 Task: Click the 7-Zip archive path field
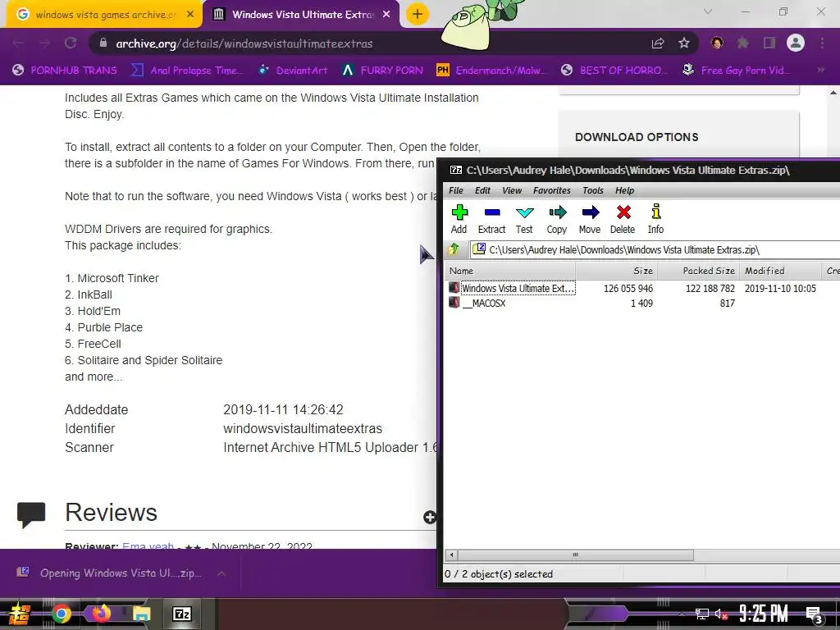[655, 249]
